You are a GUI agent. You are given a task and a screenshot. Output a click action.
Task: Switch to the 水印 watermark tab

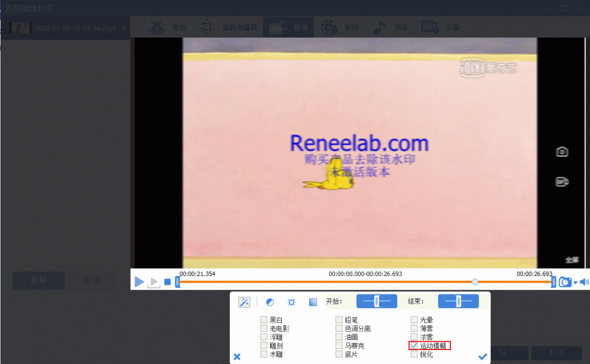coord(340,27)
